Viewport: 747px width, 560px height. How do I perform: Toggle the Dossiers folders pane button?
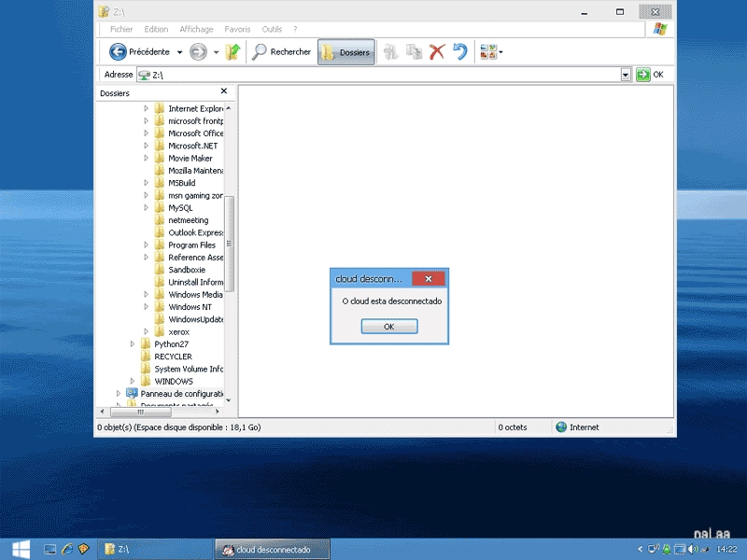346,52
